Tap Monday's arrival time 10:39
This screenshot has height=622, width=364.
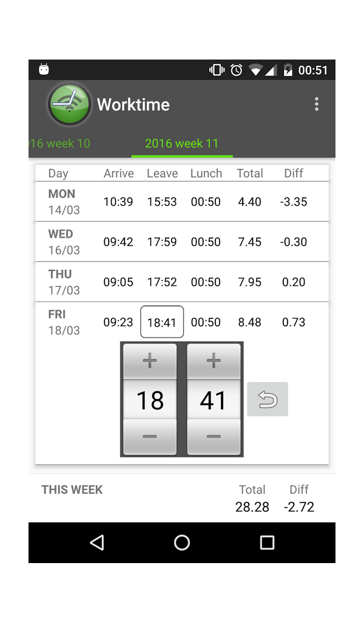tap(118, 202)
